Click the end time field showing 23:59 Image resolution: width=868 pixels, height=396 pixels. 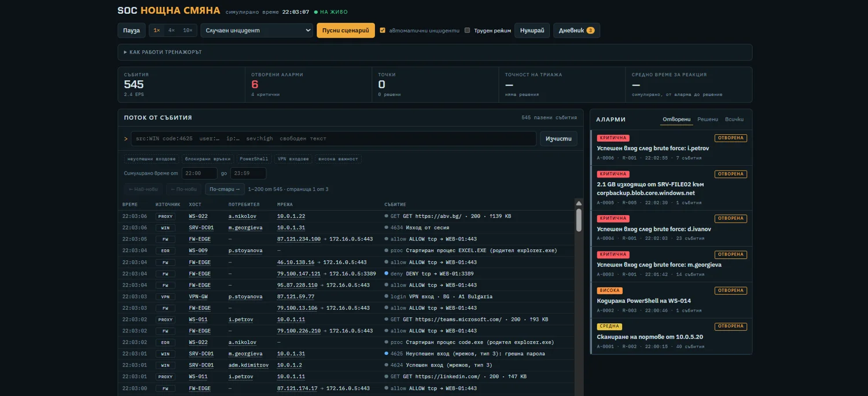click(x=248, y=173)
